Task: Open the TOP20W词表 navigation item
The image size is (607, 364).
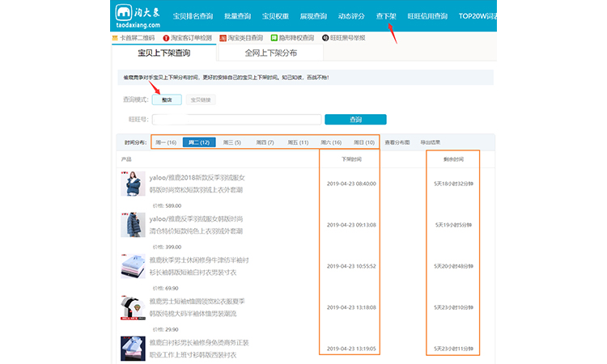Action: tap(478, 16)
